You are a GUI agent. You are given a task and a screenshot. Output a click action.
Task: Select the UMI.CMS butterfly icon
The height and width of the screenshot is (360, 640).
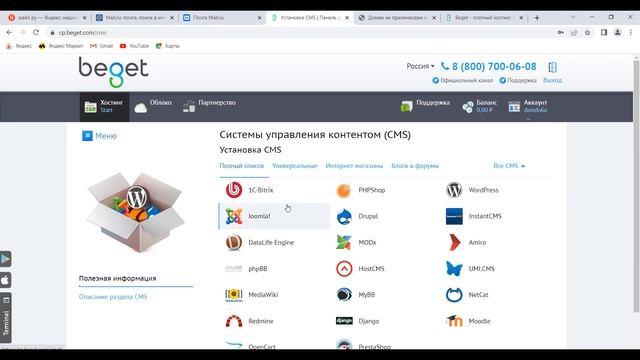(454, 269)
